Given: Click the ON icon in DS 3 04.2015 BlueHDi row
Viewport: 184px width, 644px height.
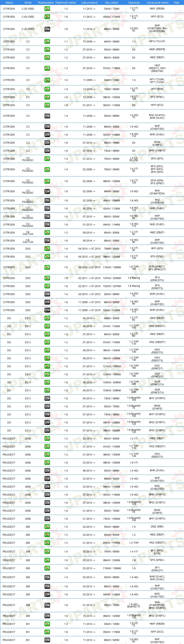Looking at the screenshot, I should click(x=47, y=398).
